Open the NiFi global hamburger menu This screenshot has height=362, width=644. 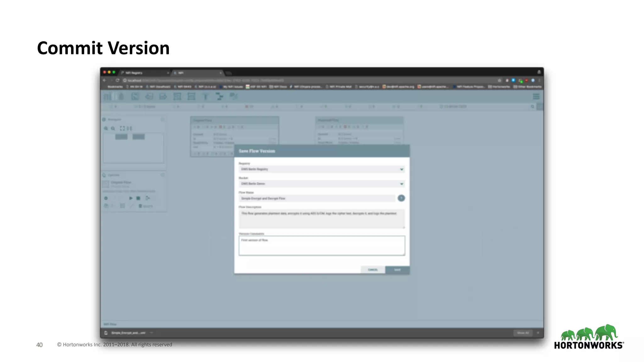click(x=536, y=96)
